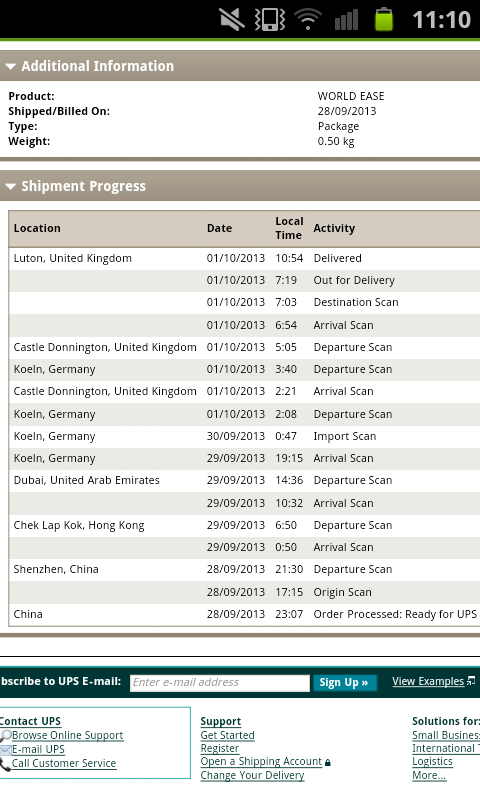Focus the Enter e-mail address field
Screen dimensions: 480x800
[220, 683]
